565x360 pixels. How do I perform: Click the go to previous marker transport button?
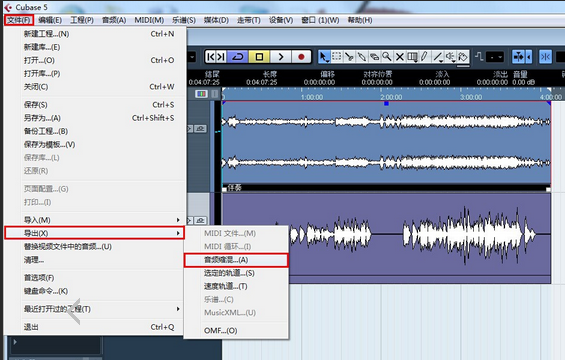[210, 57]
